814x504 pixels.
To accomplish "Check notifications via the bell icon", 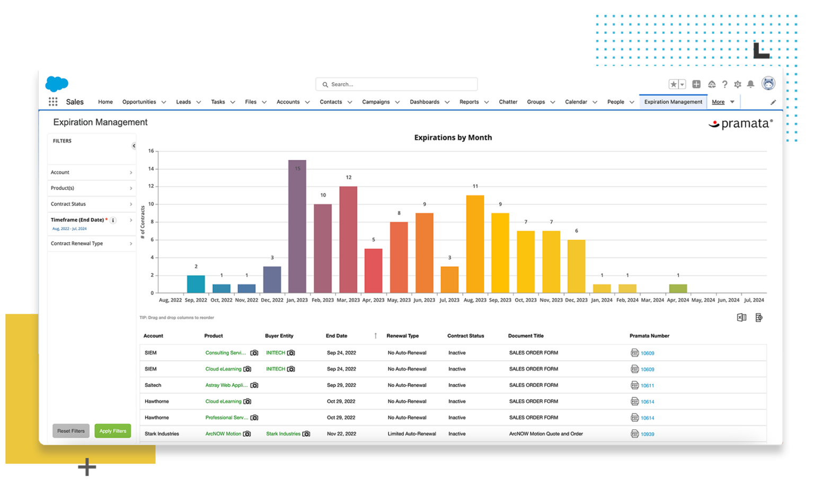I will [x=750, y=84].
